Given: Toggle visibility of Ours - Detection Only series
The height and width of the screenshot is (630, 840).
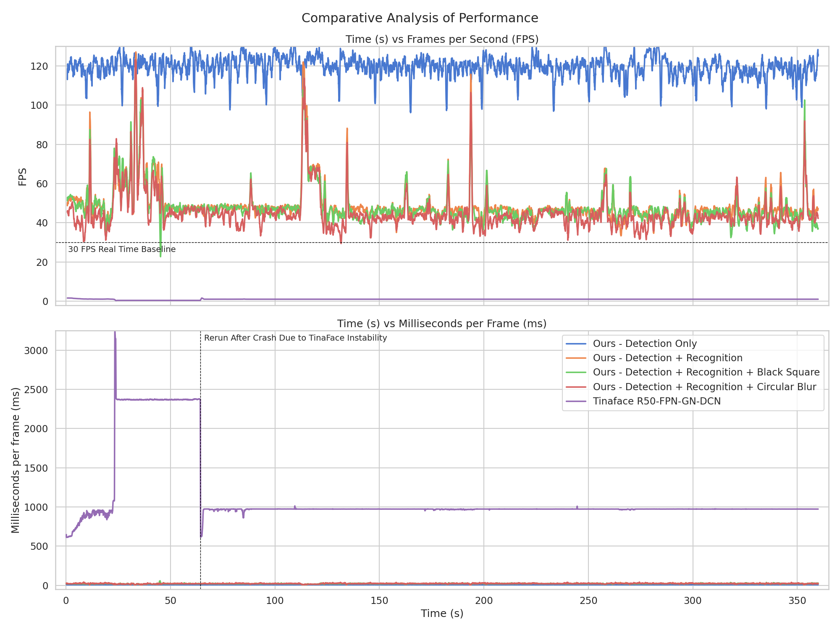Looking at the screenshot, I should (645, 344).
